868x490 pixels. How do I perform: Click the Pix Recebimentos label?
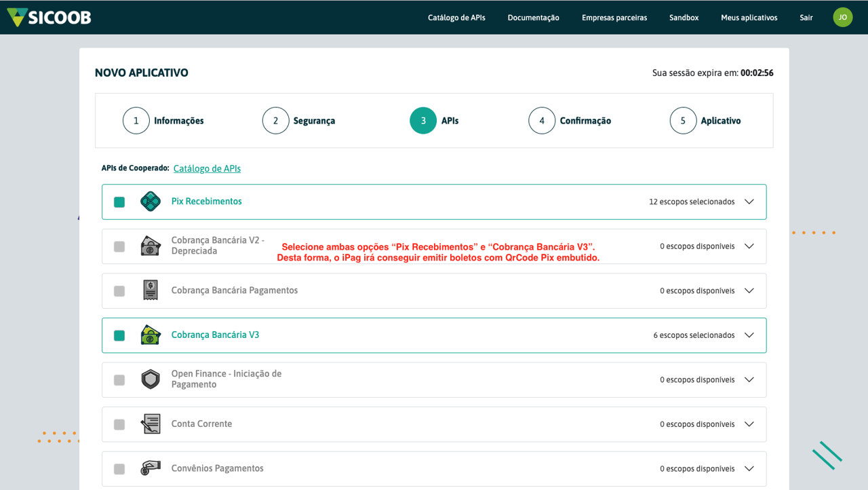207,202
